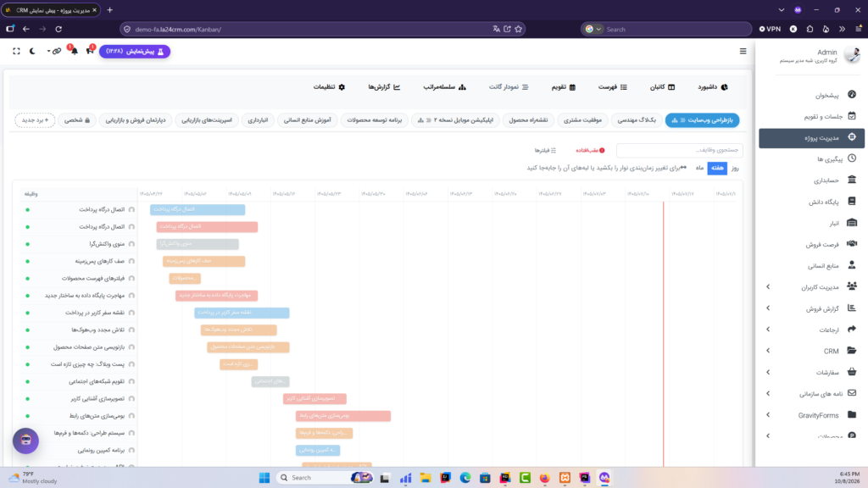
Task: Switch the timeline scale to ماه
Action: coord(699,168)
